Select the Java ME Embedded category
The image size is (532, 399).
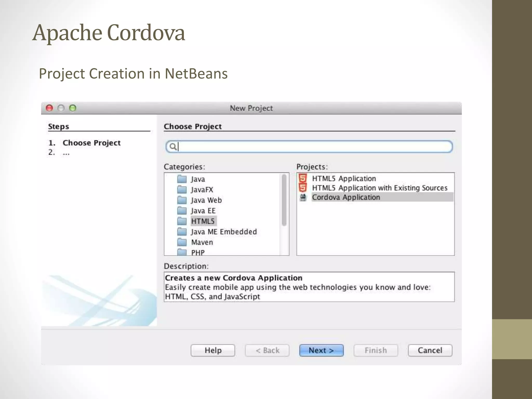[224, 232]
